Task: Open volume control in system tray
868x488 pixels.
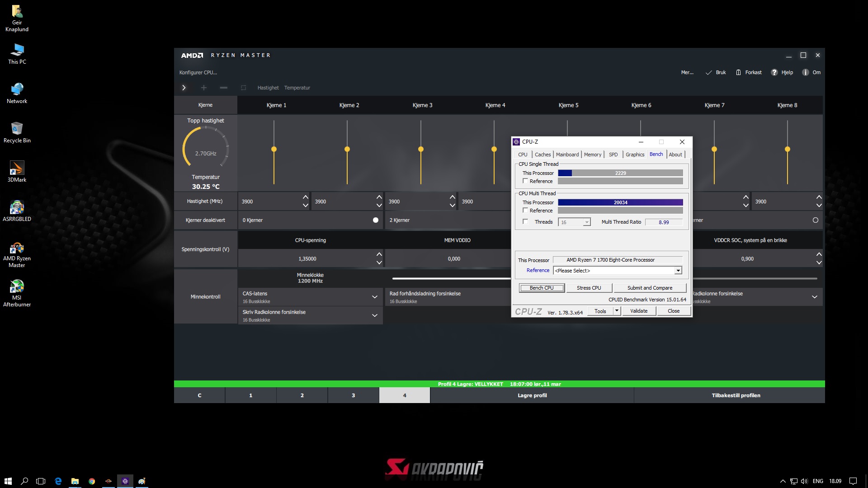Action: click(804, 481)
